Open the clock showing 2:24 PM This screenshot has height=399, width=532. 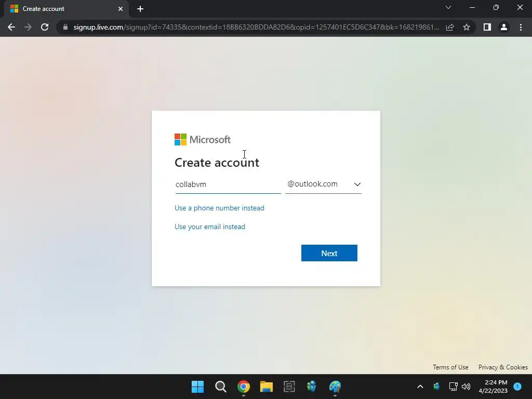click(x=493, y=387)
